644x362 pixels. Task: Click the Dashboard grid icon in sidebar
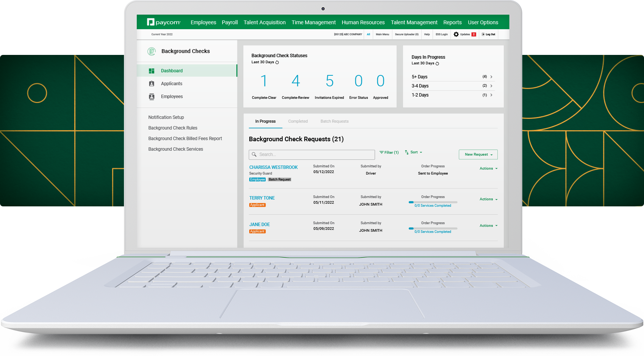(152, 71)
